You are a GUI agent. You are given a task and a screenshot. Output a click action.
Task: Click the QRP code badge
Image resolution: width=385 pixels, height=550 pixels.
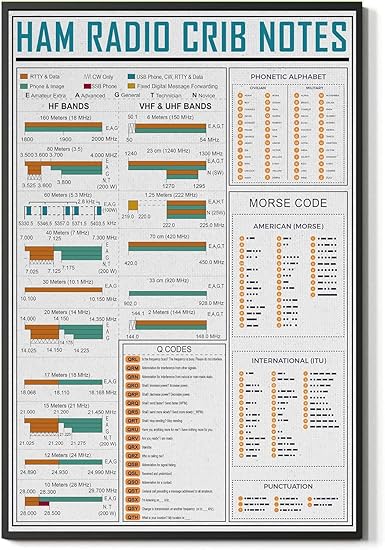coord(133,395)
